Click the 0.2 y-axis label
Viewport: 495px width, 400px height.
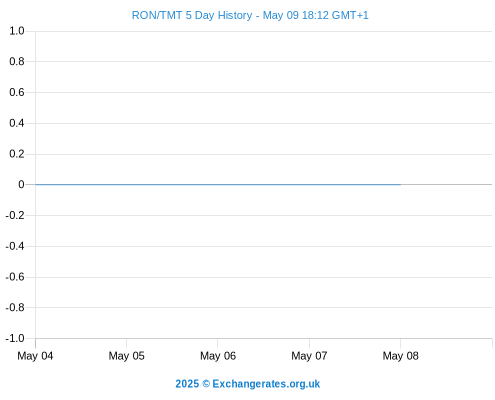(17, 154)
